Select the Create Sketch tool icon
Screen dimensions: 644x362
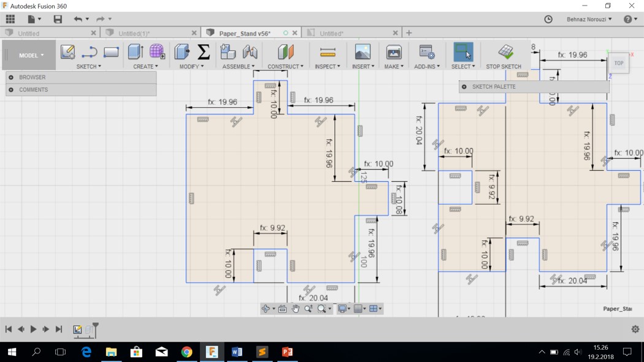point(67,52)
